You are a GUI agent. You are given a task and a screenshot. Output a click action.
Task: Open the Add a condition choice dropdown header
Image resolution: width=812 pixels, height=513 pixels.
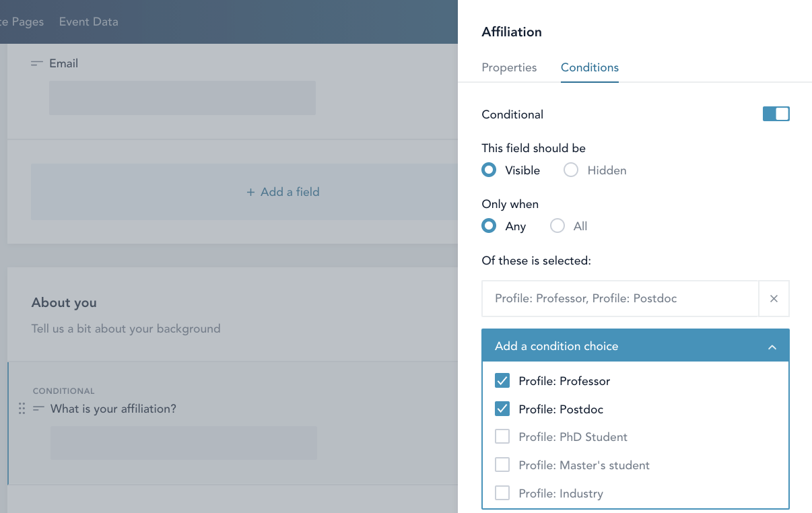pos(556,345)
